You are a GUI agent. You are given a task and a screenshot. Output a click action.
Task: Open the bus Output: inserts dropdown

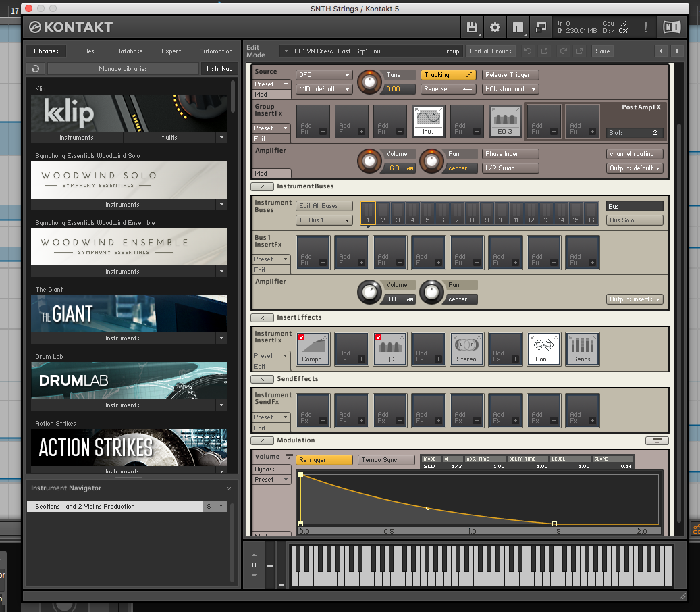click(635, 299)
